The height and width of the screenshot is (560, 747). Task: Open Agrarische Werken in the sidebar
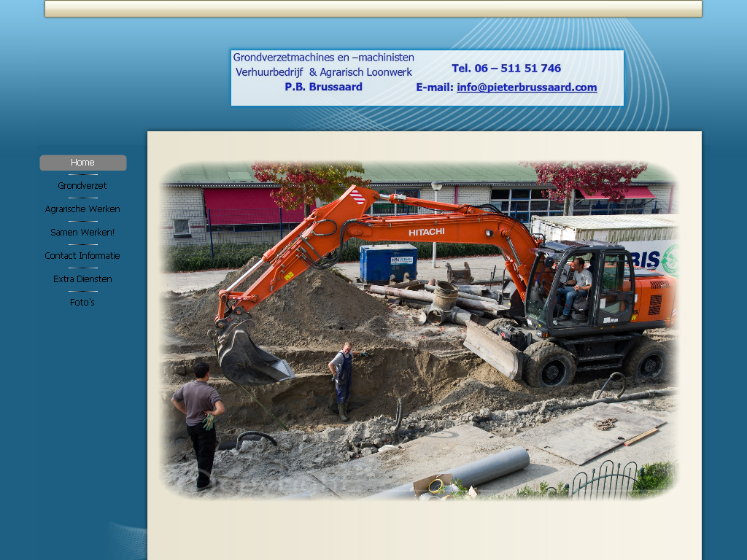[82, 209]
